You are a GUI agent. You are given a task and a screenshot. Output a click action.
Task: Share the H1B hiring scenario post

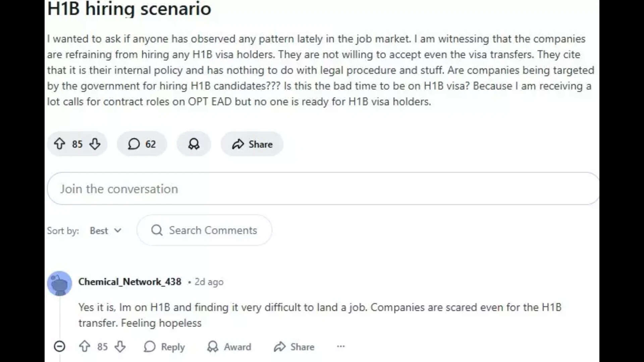pyautogui.click(x=252, y=144)
